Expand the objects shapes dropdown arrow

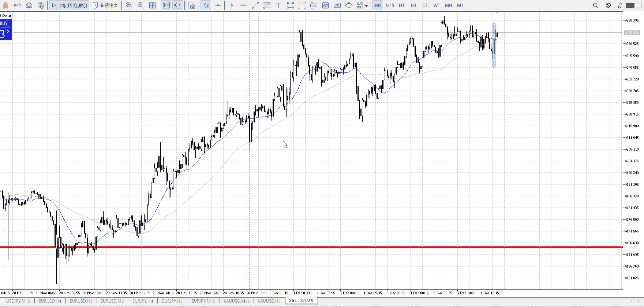[366, 6]
